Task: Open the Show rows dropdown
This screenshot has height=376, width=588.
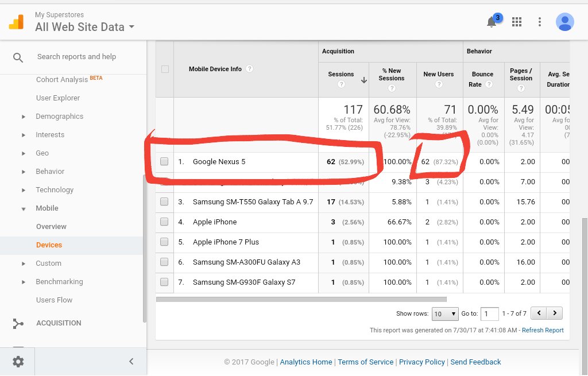Action: click(x=445, y=314)
